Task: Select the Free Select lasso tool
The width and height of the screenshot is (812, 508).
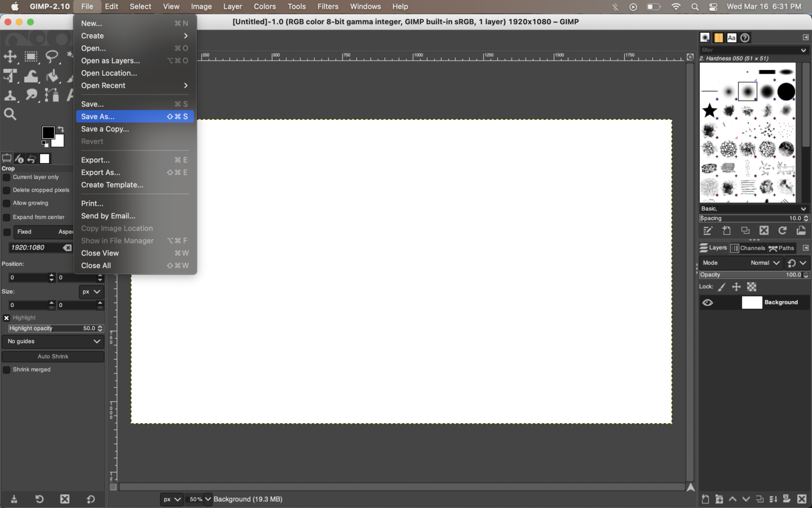Action: tap(52, 57)
